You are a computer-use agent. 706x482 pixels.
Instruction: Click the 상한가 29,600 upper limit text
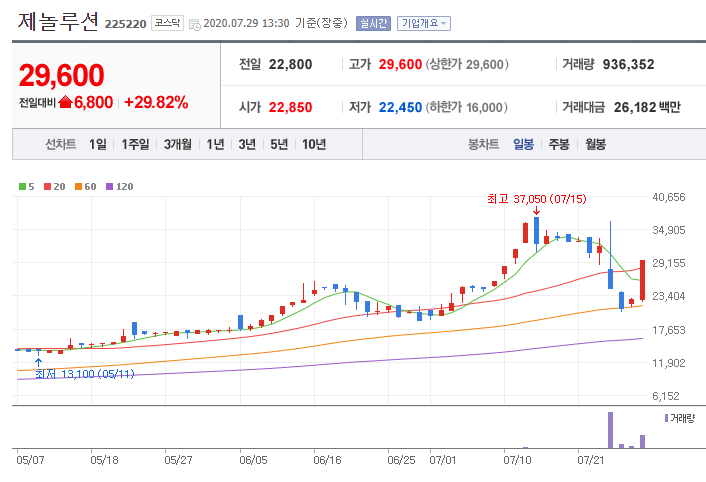click(467, 64)
